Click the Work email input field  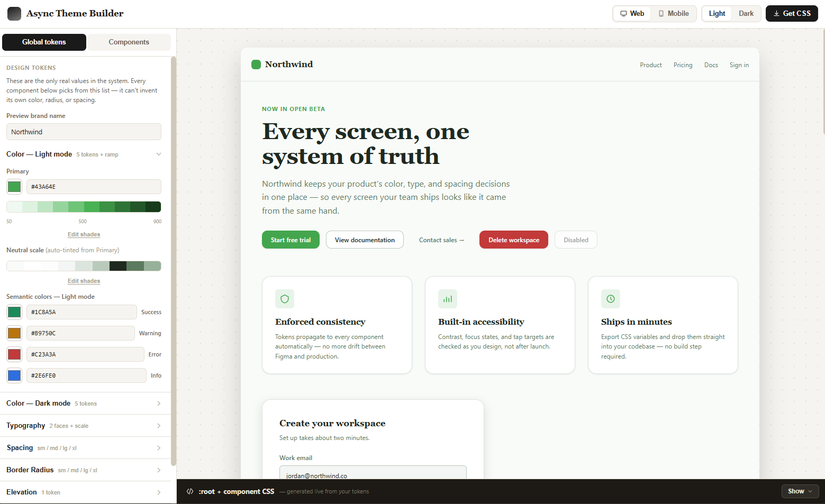click(x=373, y=472)
